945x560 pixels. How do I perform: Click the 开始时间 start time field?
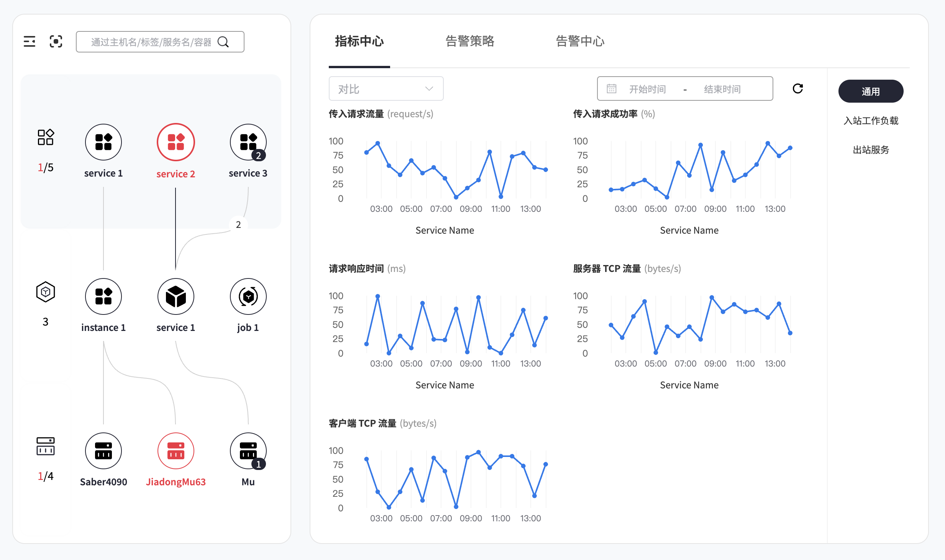(648, 89)
